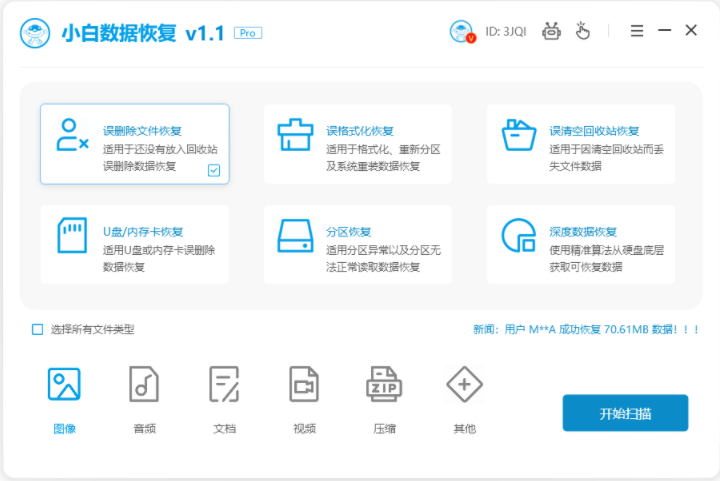The height and width of the screenshot is (481, 720).
Task: Choose the Document file type icon
Action: click(224, 385)
